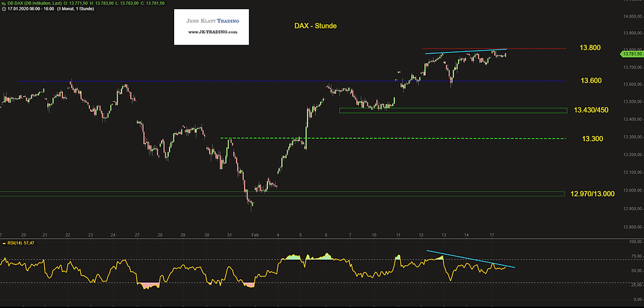Click the green current price tag 13.781,50
644x308 pixels.
[632, 54]
